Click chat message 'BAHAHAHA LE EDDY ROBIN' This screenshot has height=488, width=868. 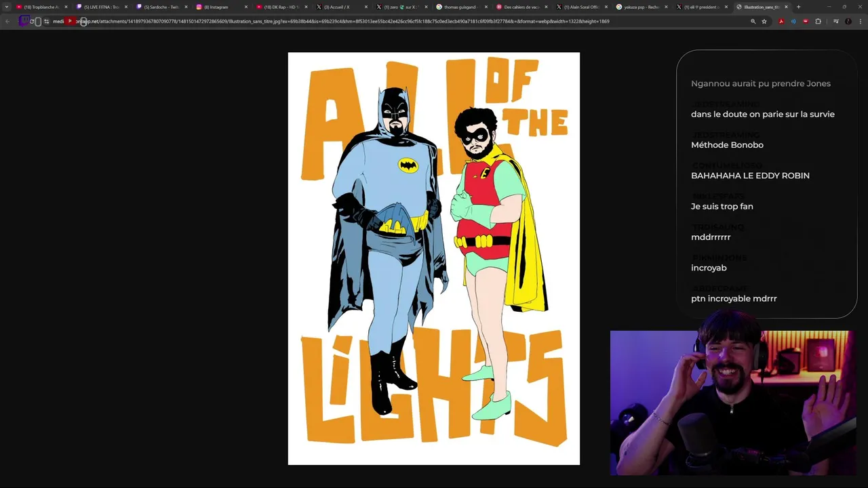750,176
